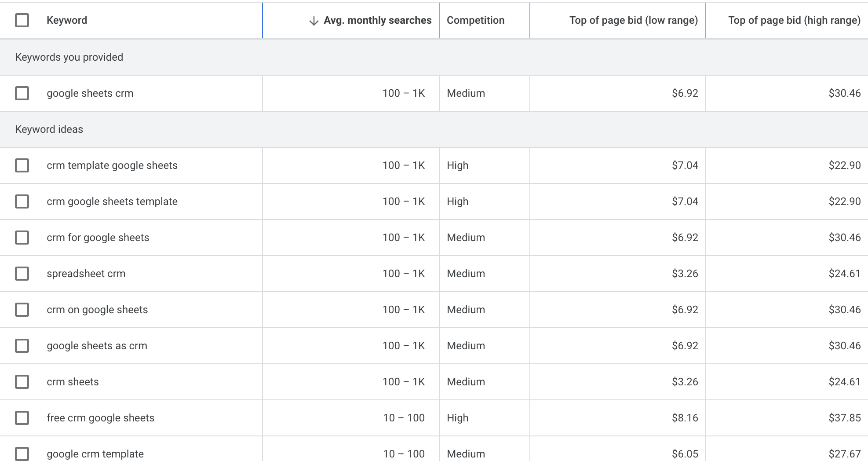Click the 'Avg. monthly searches' header text

[377, 20]
